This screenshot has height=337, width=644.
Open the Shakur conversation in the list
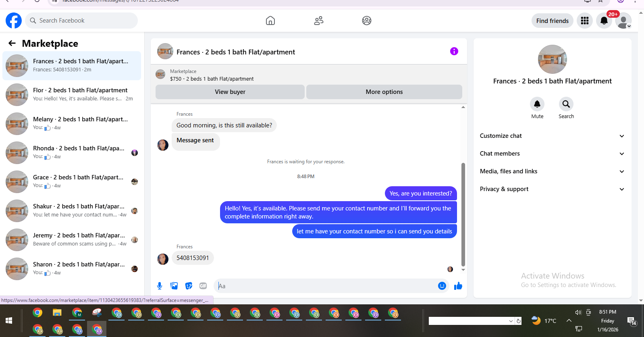[72, 211]
